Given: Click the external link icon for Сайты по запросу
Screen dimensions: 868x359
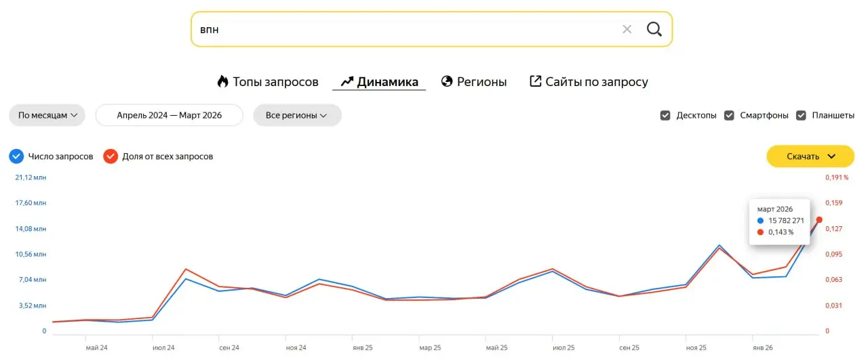Looking at the screenshot, I should coord(535,81).
